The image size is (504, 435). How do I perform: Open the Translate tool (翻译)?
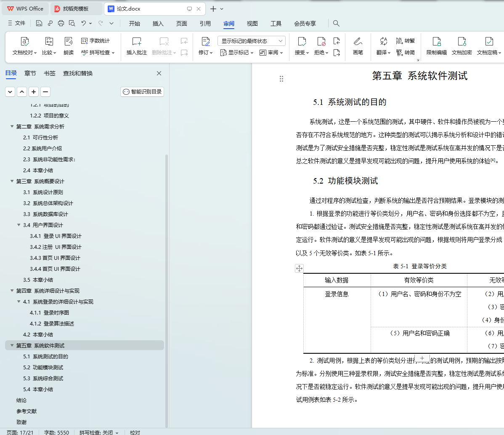(383, 46)
